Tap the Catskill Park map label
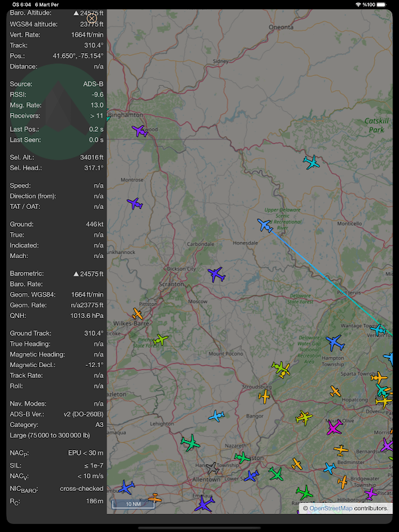 pyautogui.click(x=376, y=125)
